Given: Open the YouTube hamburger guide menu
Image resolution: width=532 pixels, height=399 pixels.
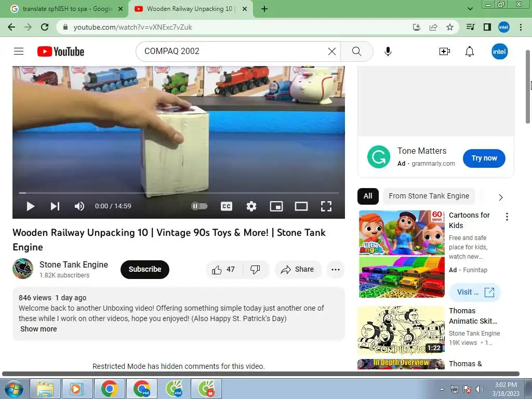Looking at the screenshot, I should pos(19,51).
